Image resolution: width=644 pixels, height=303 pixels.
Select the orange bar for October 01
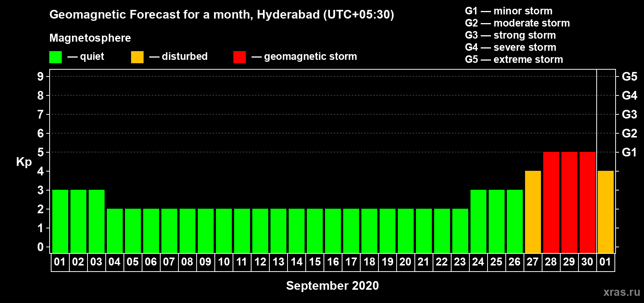[606, 212]
